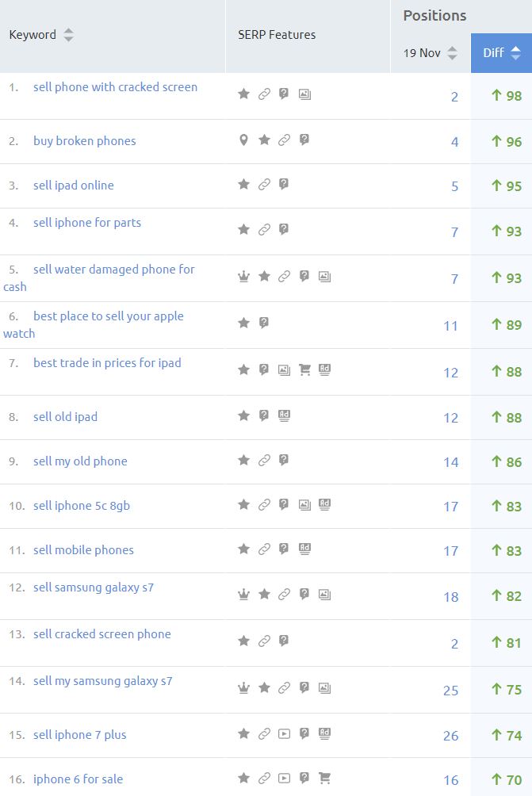Click position value 25 for sell my samsung galaxy s7

450,691
